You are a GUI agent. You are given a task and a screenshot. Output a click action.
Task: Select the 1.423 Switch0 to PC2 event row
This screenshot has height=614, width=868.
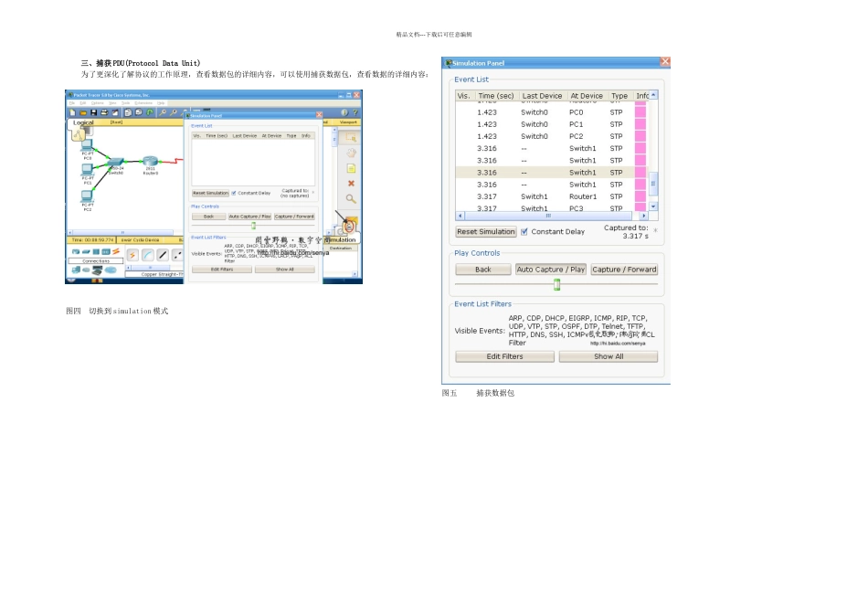(x=551, y=136)
